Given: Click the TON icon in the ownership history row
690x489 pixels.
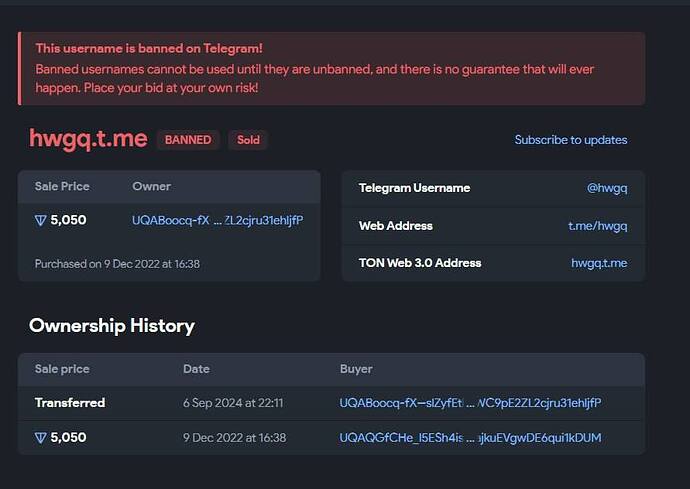Looking at the screenshot, I should (x=40, y=438).
